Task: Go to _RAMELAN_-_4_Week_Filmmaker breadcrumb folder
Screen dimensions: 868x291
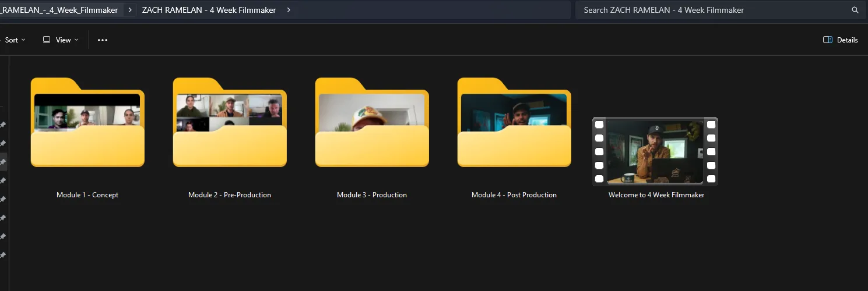Action: (59, 10)
